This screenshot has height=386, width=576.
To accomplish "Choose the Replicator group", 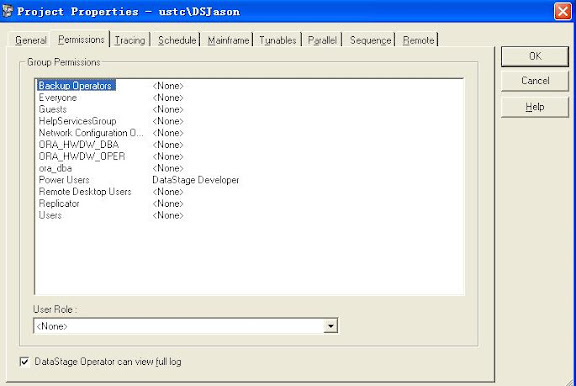I will pyautogui.click(x=59, y=203).
